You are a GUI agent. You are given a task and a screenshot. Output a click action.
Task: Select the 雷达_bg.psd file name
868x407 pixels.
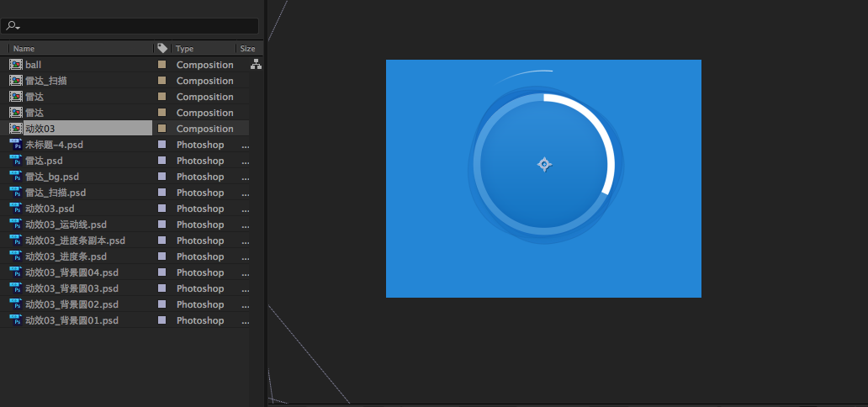coord(53,177)
